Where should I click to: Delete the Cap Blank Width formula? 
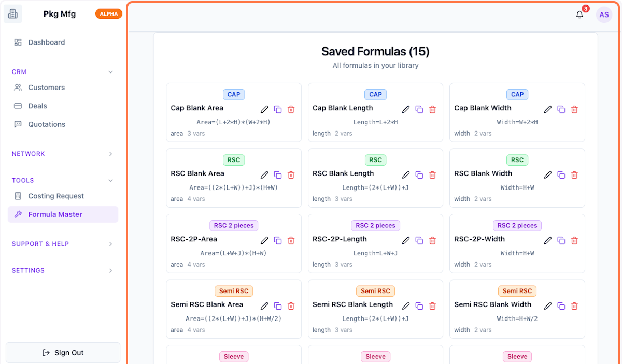574,109
